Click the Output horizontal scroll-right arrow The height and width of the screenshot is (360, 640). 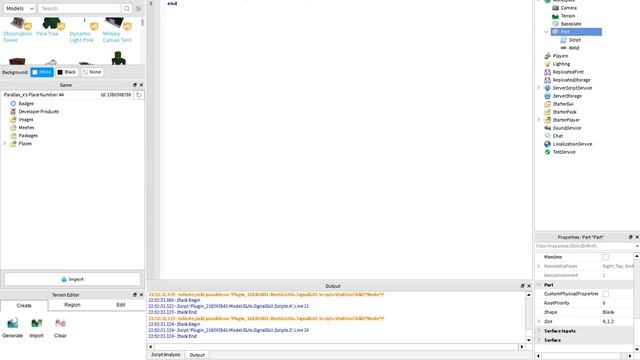[521, 347]
